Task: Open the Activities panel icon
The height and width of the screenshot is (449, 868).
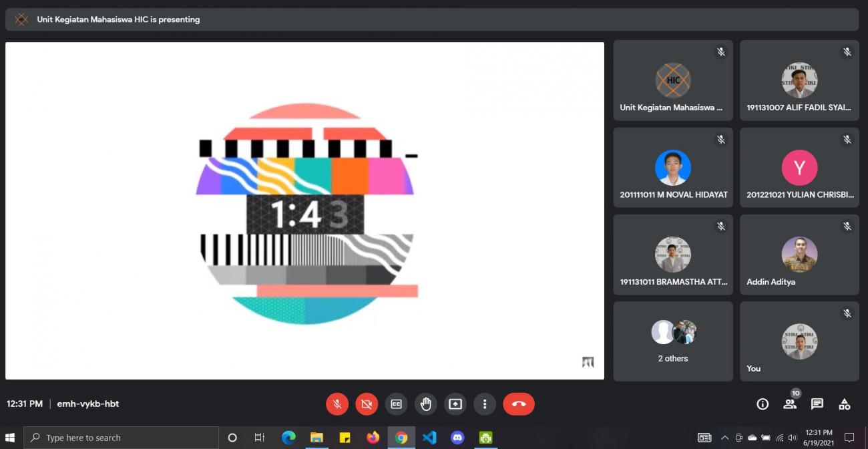Action: [844, 404]
